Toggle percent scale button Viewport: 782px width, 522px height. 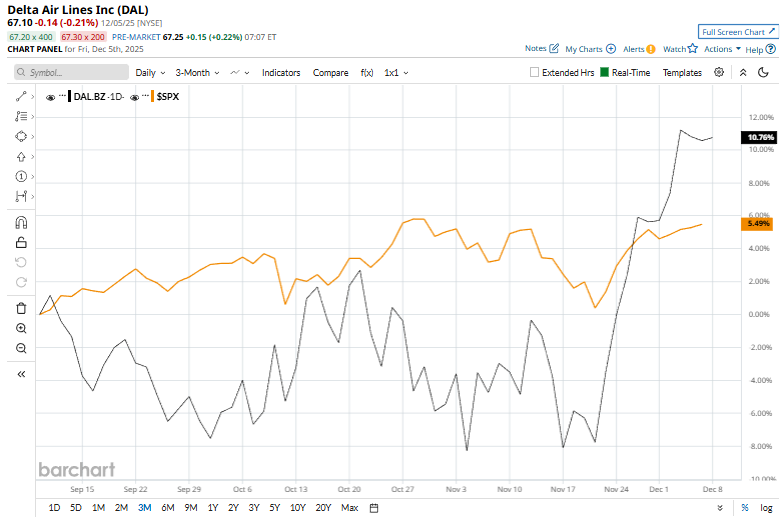coord(745,508)
